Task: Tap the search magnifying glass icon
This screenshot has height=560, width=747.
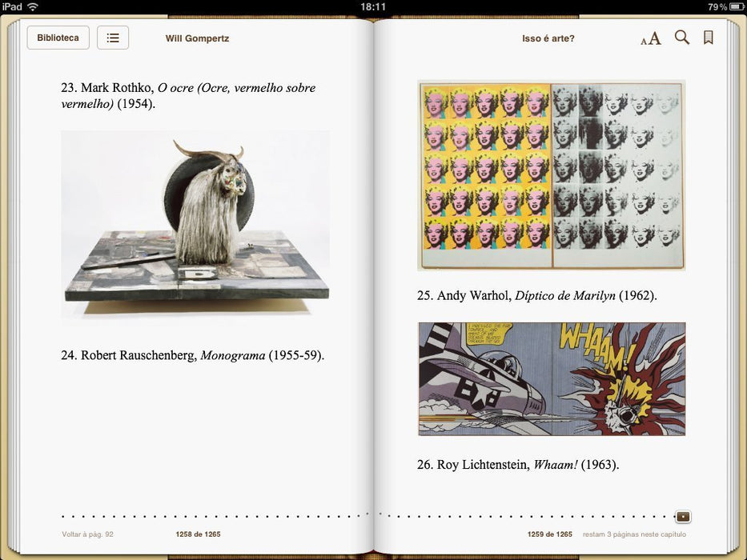Action: (x=681, y=38)
